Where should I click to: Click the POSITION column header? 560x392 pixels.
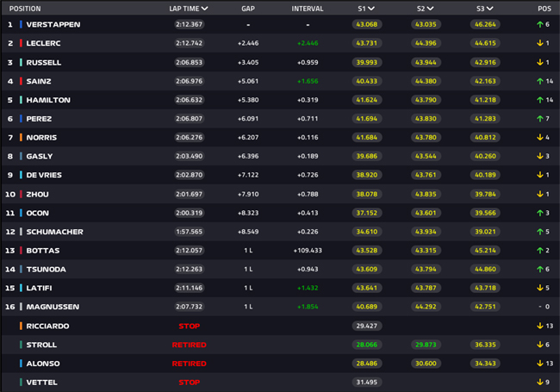[x=24, y=9]
